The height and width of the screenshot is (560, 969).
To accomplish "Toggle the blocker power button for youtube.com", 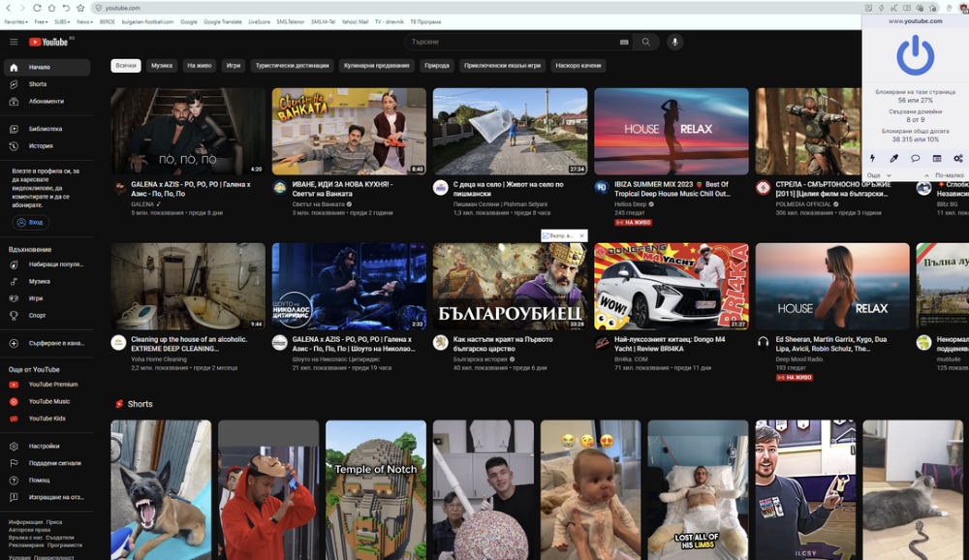I will (x=916, y=55).
